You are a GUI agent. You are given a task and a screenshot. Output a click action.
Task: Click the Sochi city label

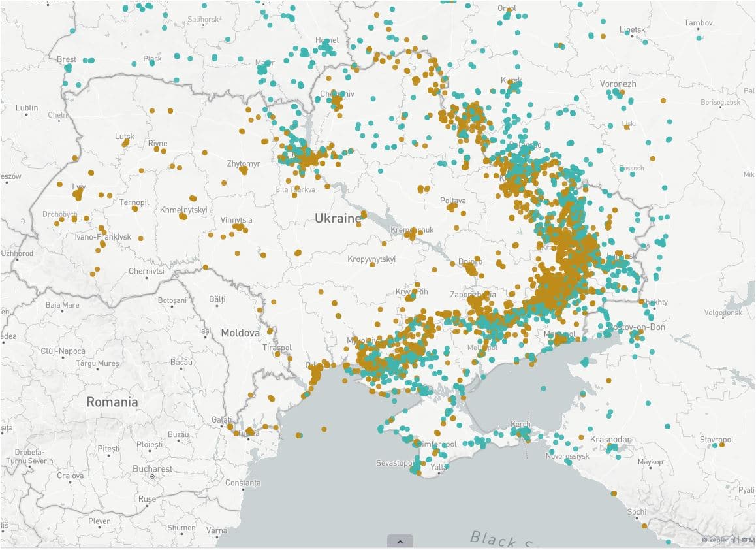click(x=636, y=512)
